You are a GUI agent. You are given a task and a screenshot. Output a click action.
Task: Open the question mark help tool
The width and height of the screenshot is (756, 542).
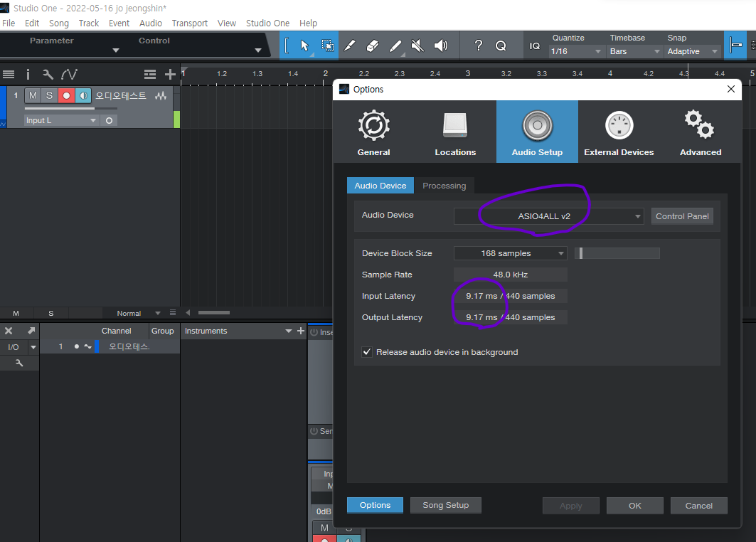(479, 46)
